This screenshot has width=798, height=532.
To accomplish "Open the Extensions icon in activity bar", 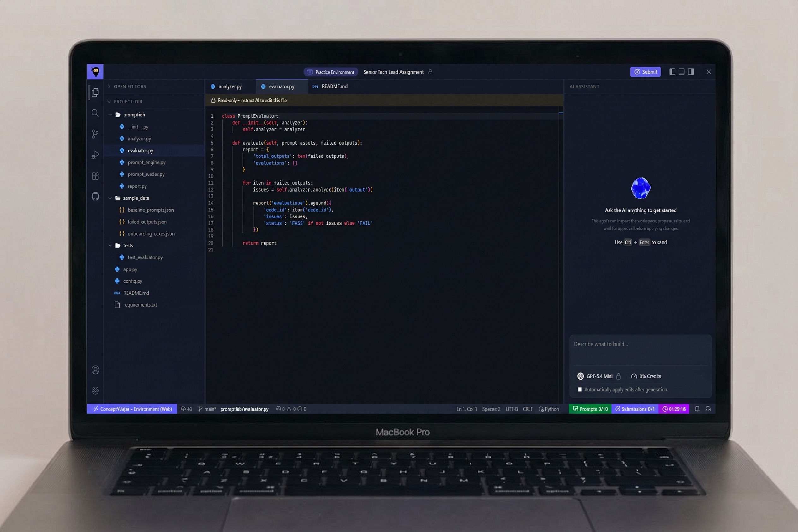I will tap(95, 176).
